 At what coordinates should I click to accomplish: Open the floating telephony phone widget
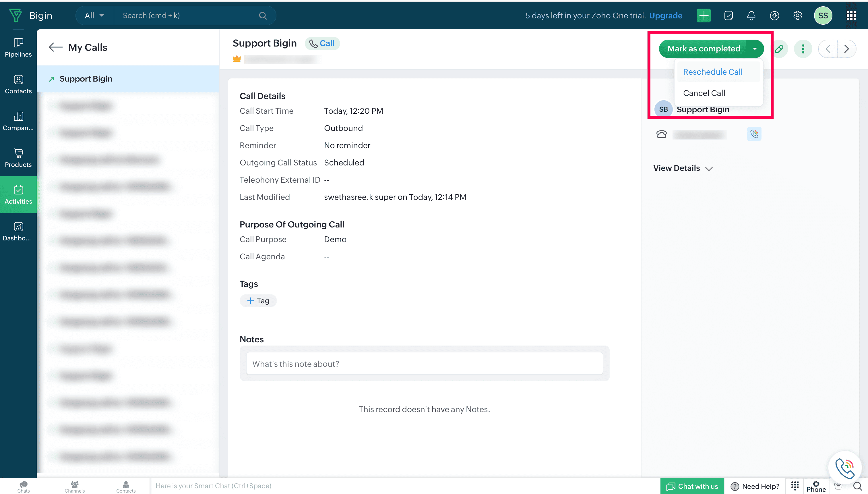pos(844,468)
